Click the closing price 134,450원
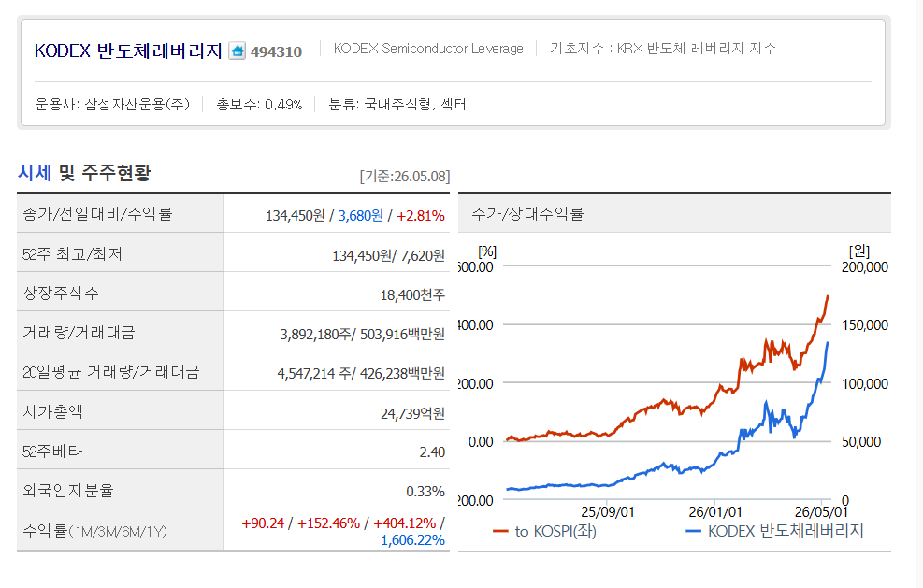Viewport: 923px width, 588px height. pos(295,215)
